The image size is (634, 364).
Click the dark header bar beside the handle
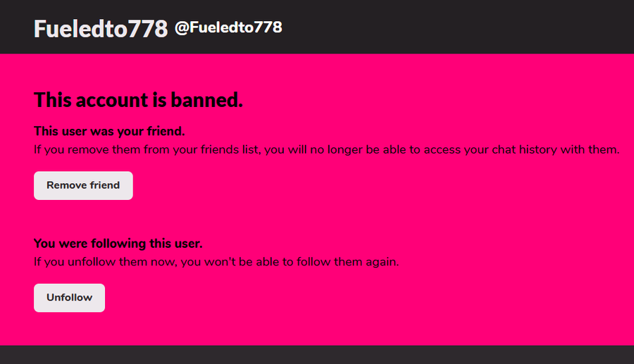[x=458, y=28]
